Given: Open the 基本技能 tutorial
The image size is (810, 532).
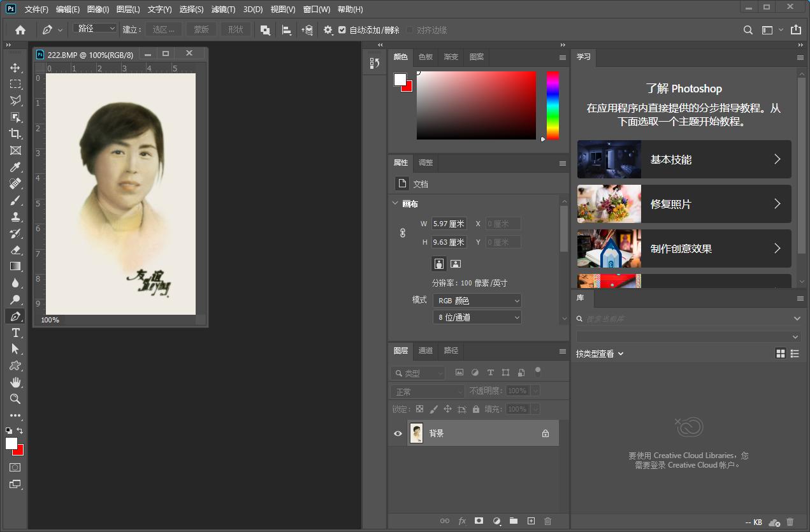Looking at the screenshot, I should tap(684, 159).
